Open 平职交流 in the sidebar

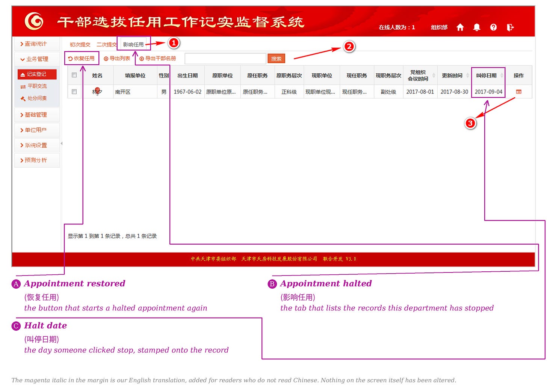pos(34,86)
